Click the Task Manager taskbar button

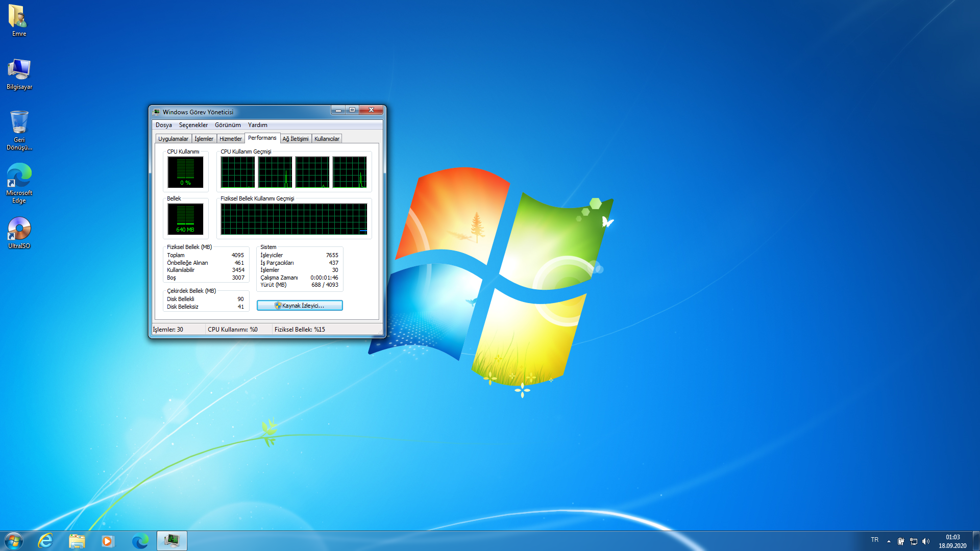click(x=172, y=541)
